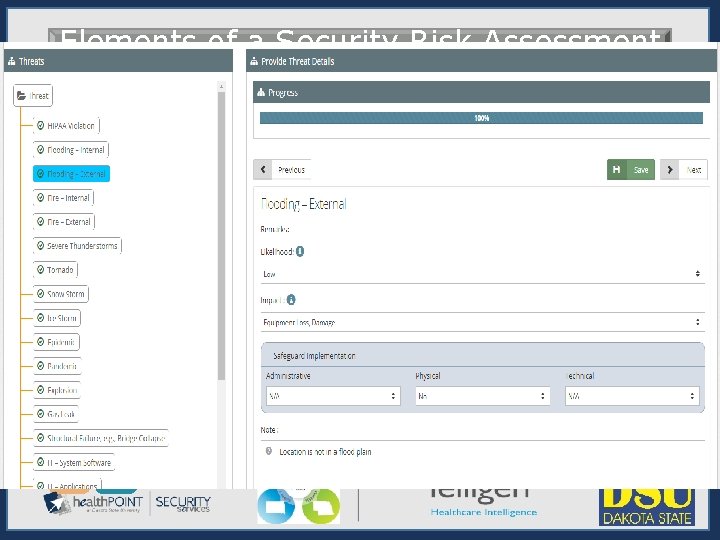The image size is (720, 540).
Task: Save the threat details
Action: 630,169
